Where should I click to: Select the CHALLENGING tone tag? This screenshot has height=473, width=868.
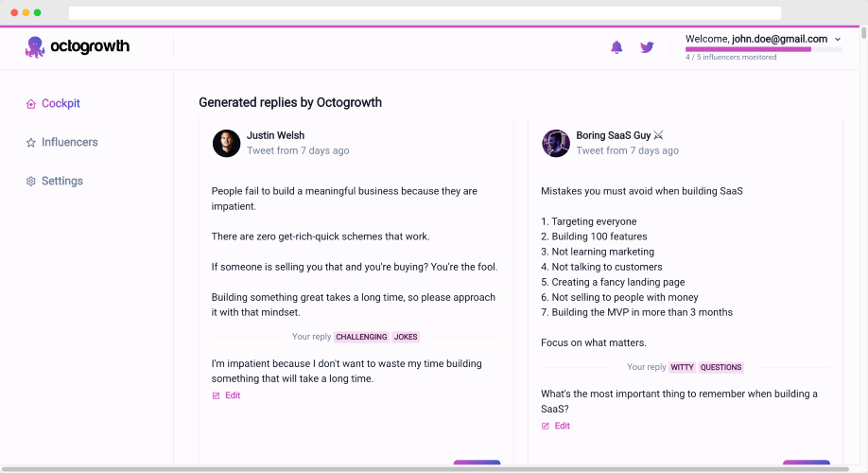(x=361, y=337)
